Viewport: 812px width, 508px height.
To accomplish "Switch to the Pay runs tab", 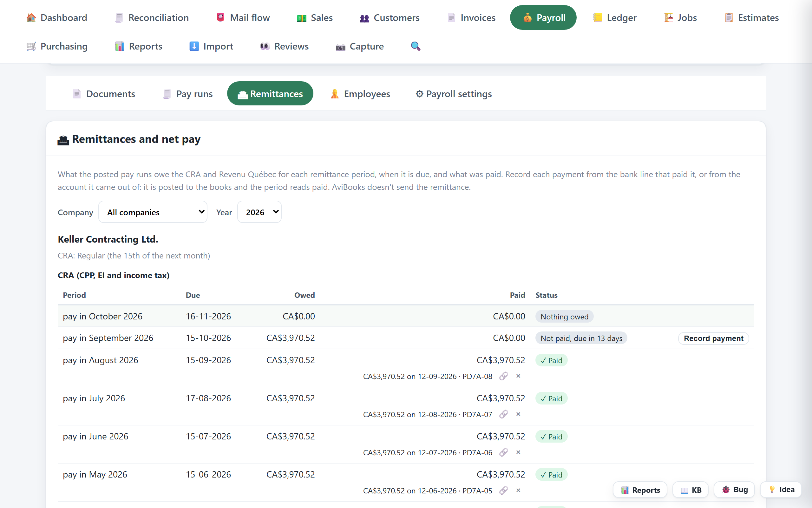I will coord(188,94).
